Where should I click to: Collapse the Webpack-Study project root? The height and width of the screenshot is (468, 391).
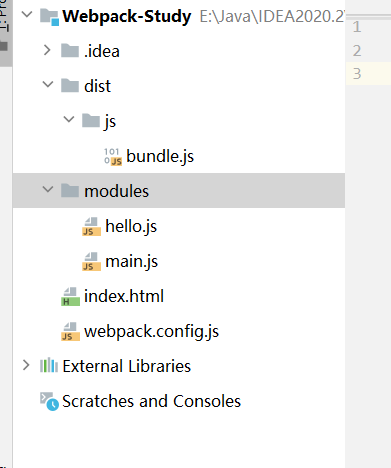click(x=27, y=14)
